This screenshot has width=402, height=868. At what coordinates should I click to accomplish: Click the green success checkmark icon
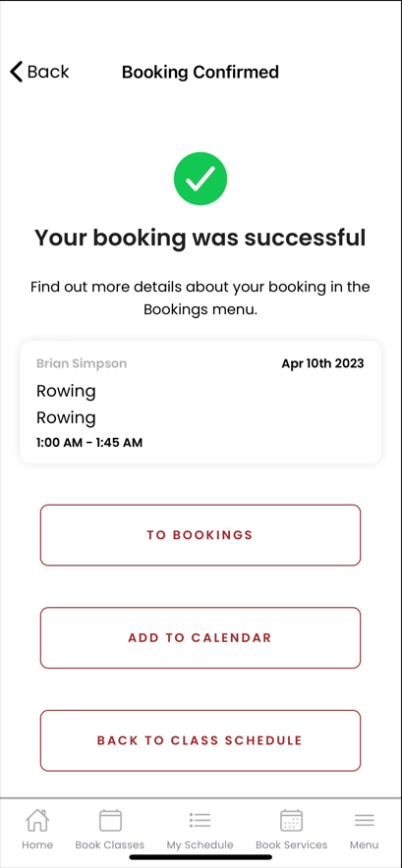tap(201, 179)
